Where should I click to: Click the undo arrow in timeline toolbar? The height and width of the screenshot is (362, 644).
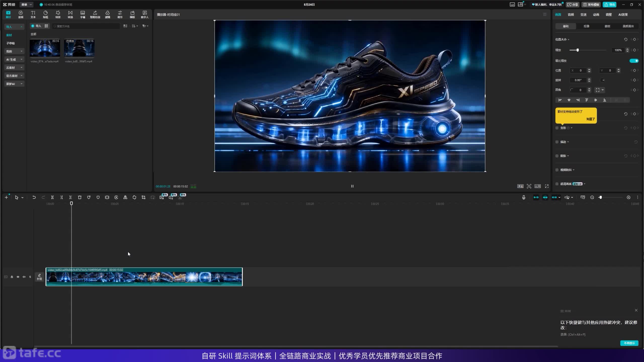click(x=34, y=197)
